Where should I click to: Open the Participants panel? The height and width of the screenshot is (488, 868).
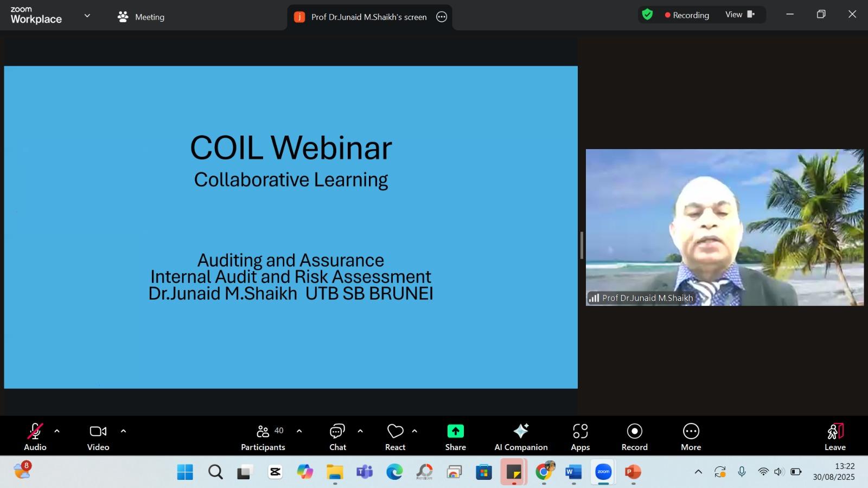pyautogui.click(x=263, y=437)
